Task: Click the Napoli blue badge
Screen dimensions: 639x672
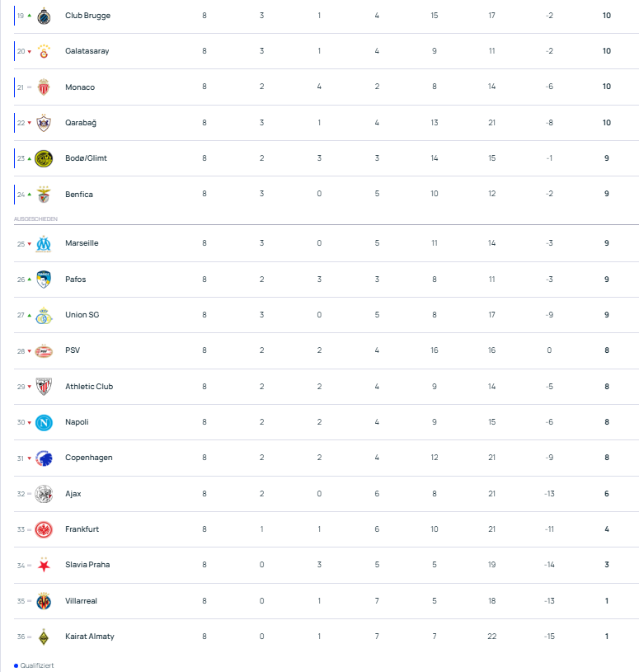Action: [x=44, y=422]
